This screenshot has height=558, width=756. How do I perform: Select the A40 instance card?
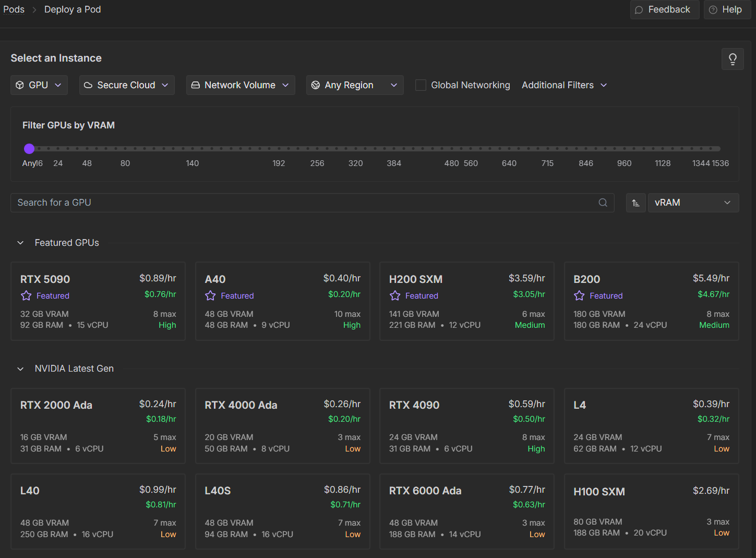[283, 301]
